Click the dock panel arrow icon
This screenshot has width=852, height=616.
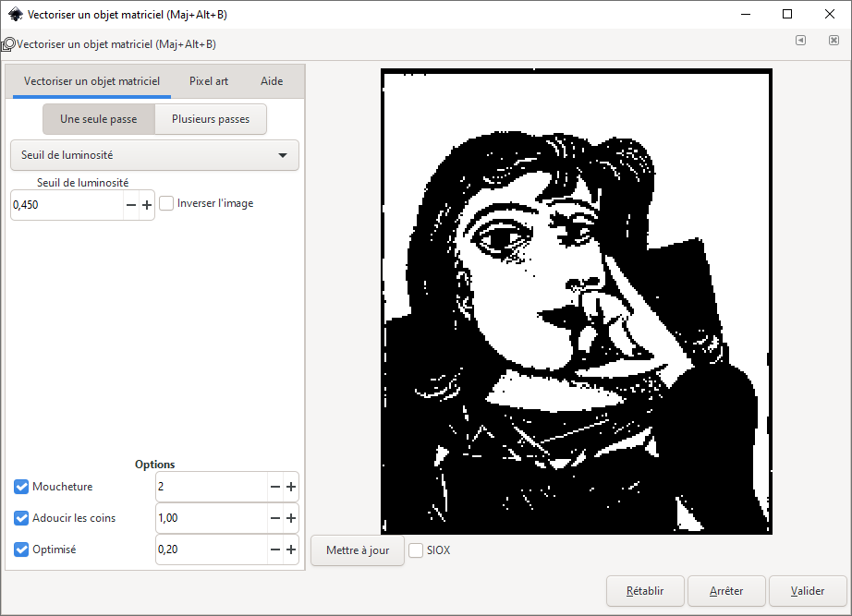(800, 41)
